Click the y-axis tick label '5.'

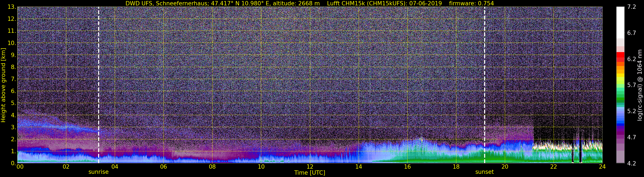[x=14, y=103]
